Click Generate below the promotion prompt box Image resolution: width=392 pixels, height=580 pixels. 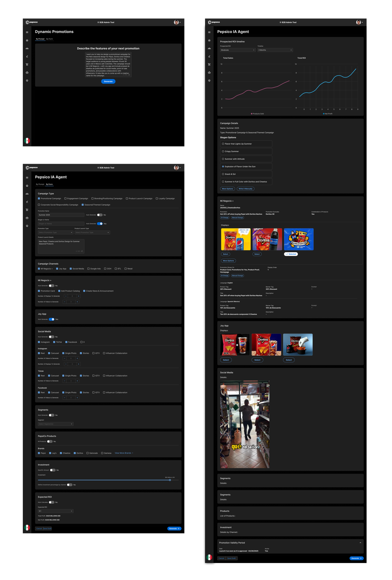pyautogui.click(x=108, y=81)
